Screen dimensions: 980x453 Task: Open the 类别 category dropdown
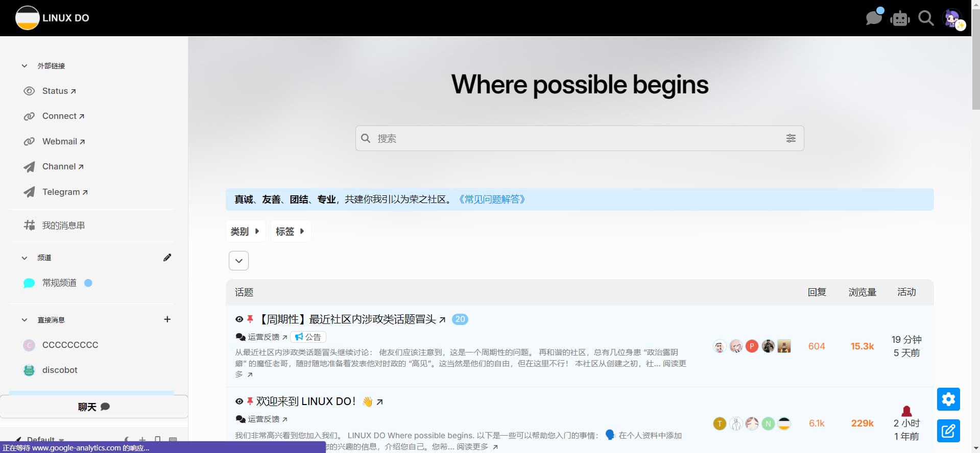(x=245, y=231)
